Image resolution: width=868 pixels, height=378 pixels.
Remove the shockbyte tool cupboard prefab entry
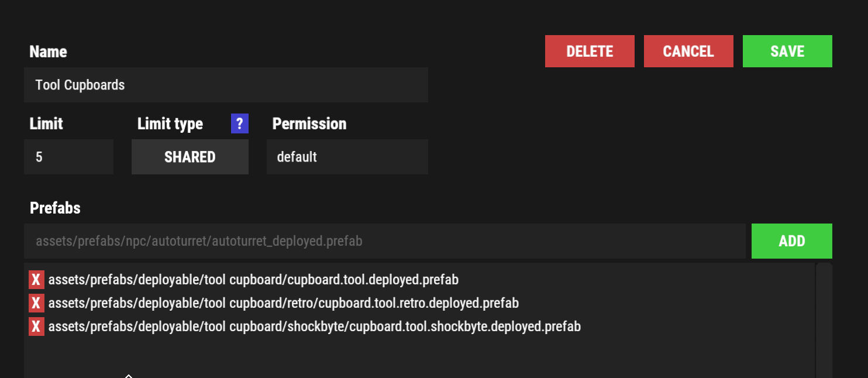coord(36,327)
